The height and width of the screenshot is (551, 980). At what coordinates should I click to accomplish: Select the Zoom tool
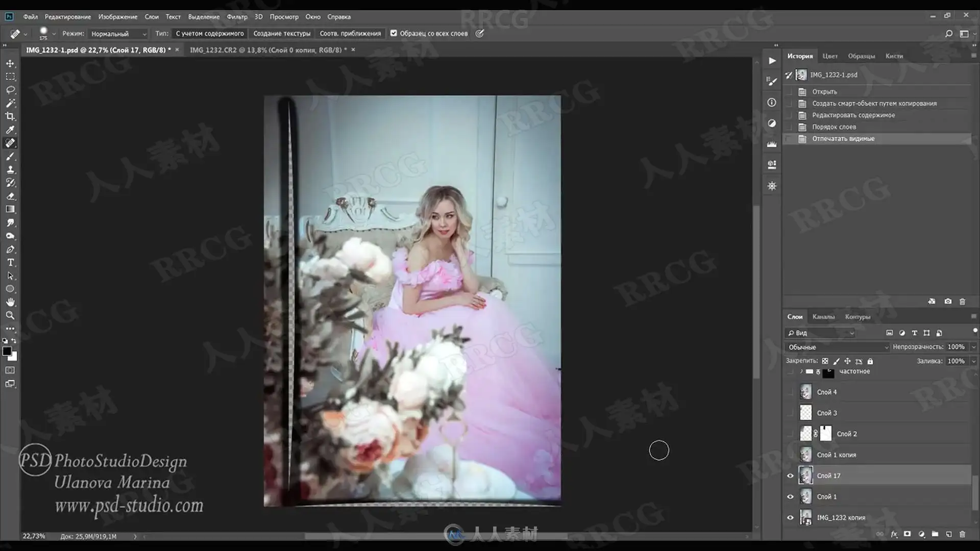[x=10, y=315]
